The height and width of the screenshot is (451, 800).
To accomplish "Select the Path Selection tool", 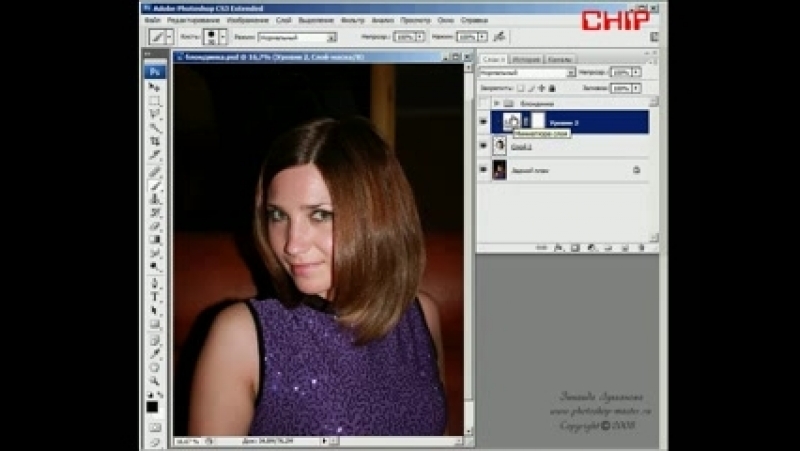I will click(x=155, y=310).
